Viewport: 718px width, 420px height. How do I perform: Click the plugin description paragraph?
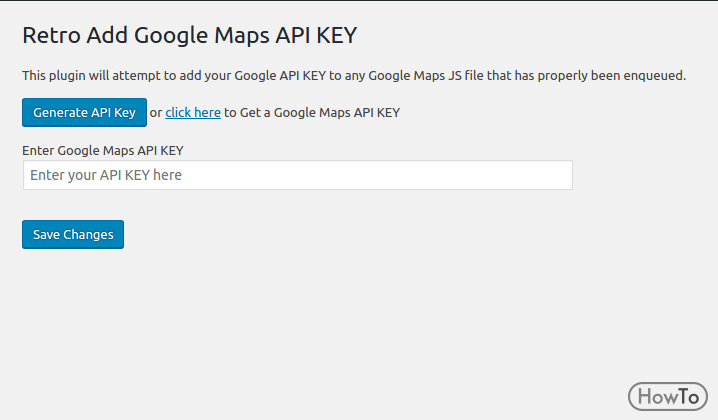(354, 76)
